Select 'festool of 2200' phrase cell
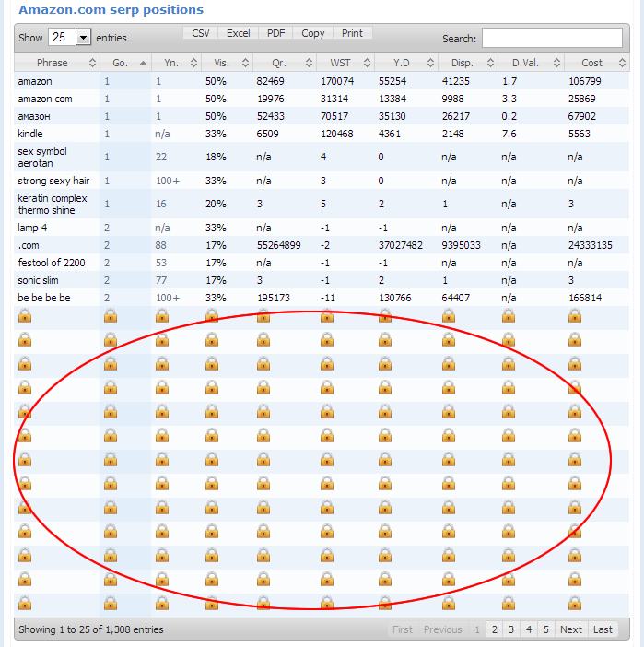 57,263
